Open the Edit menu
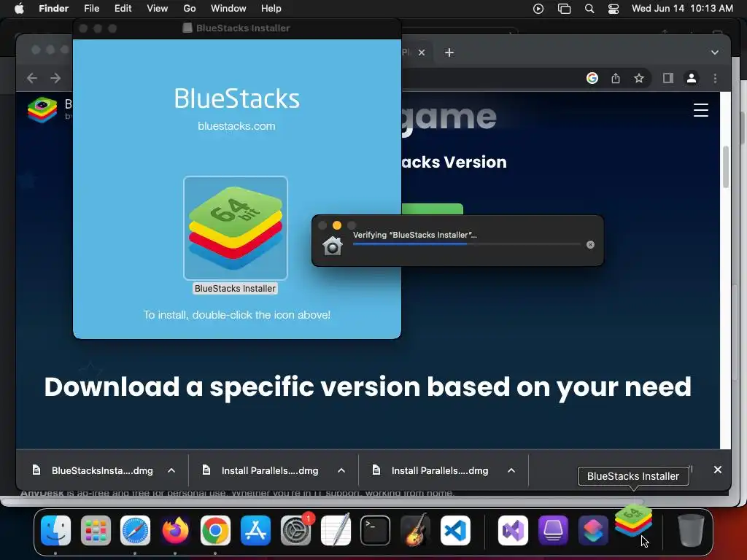 pos(123,9)
